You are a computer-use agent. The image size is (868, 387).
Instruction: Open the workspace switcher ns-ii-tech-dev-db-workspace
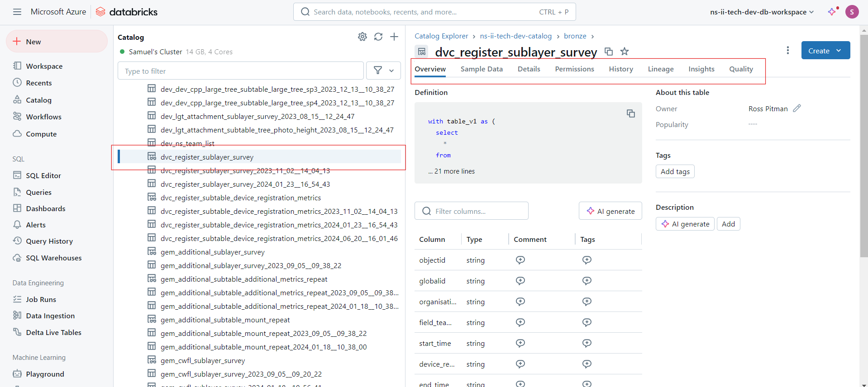click(x=762, y=12)
